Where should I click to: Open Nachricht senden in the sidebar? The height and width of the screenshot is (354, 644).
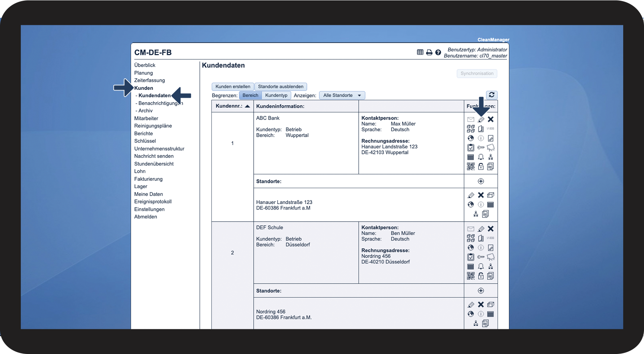pyautogui.click(x=154, y=156)
